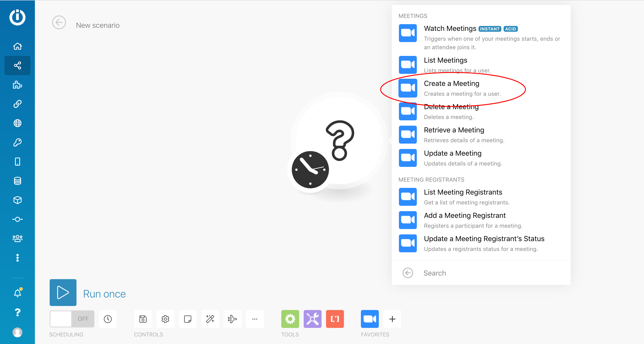644x344 pixels.
Task: Open the green Flow control tools
Action: (x=290, y=319)
